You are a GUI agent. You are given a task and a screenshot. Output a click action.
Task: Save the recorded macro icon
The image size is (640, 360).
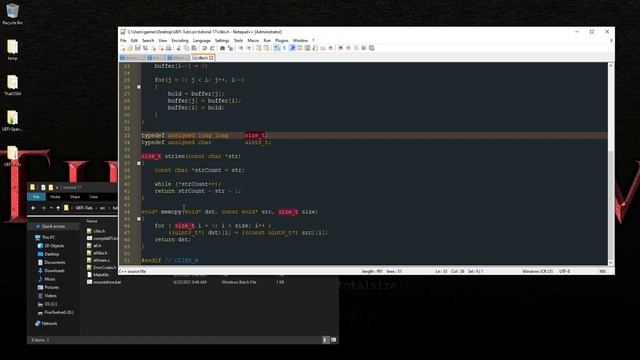371,48
